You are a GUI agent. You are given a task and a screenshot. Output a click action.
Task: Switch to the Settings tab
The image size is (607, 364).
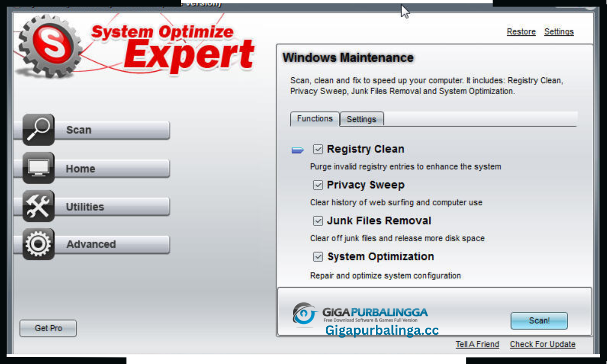click(x=362, y=119)
